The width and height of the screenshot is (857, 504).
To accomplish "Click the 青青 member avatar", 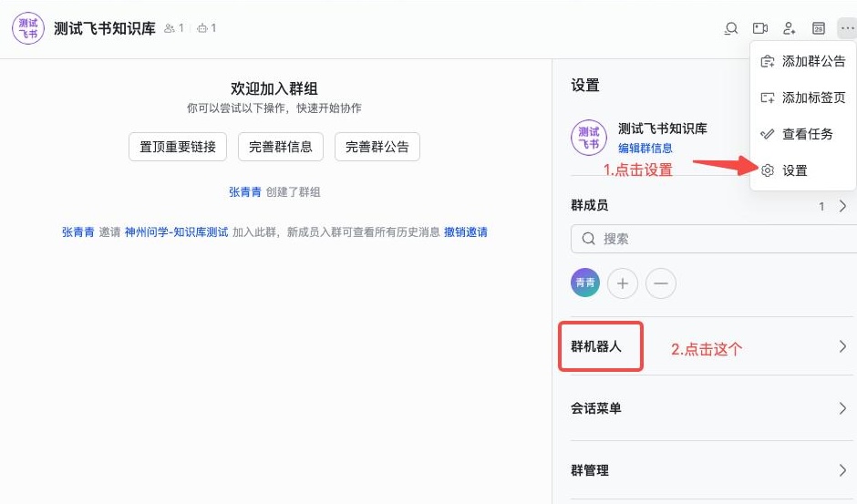I will coord(585,283).
